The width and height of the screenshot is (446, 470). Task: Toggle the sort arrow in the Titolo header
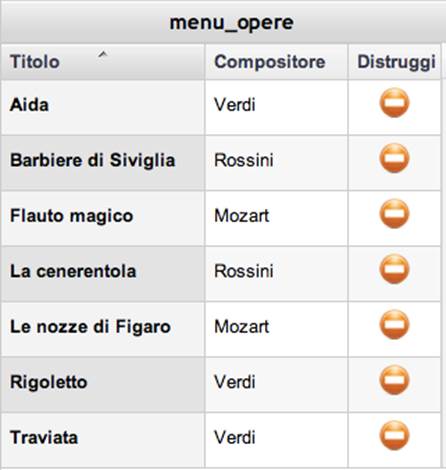(x=103, y=54)
